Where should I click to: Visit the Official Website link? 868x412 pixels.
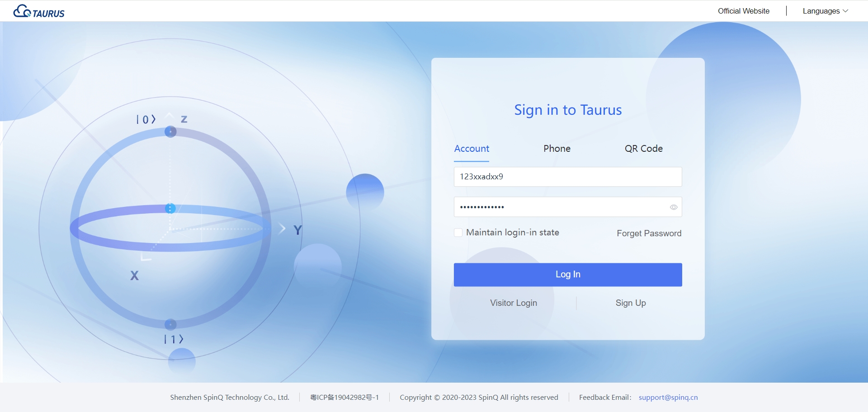tap(743, 11)
